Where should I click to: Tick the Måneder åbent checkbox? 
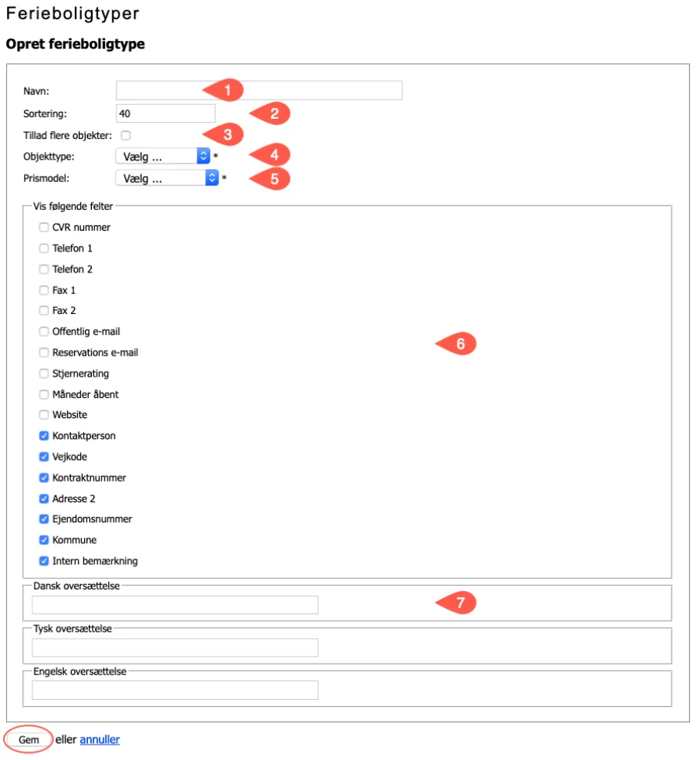(44, 394)
